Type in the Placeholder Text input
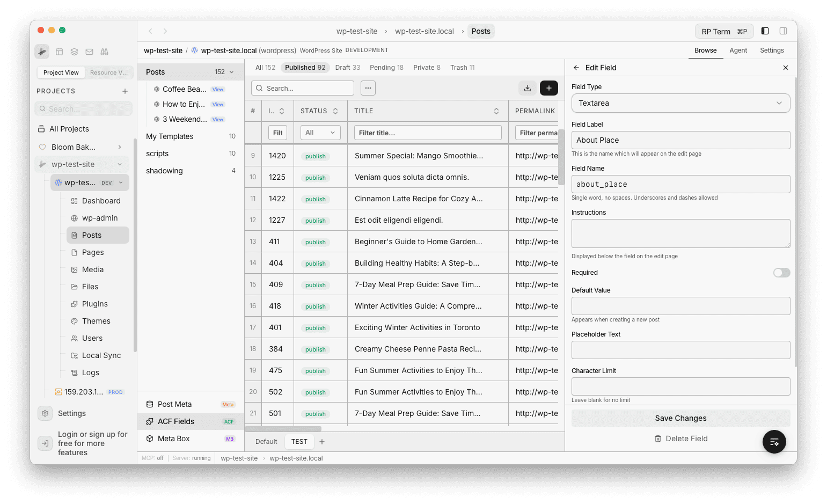The width and height of the screenshot is (827, 504). click(680, 349)
